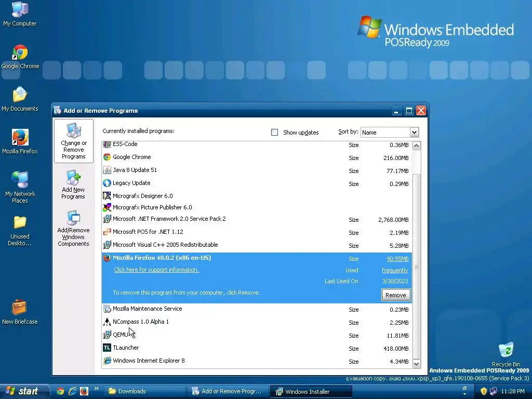Click QEMU program icon

tap(107, 335)
